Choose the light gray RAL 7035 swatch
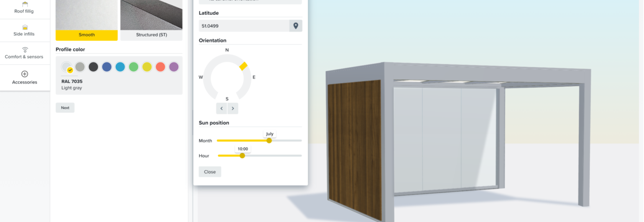 coord(67,67)
